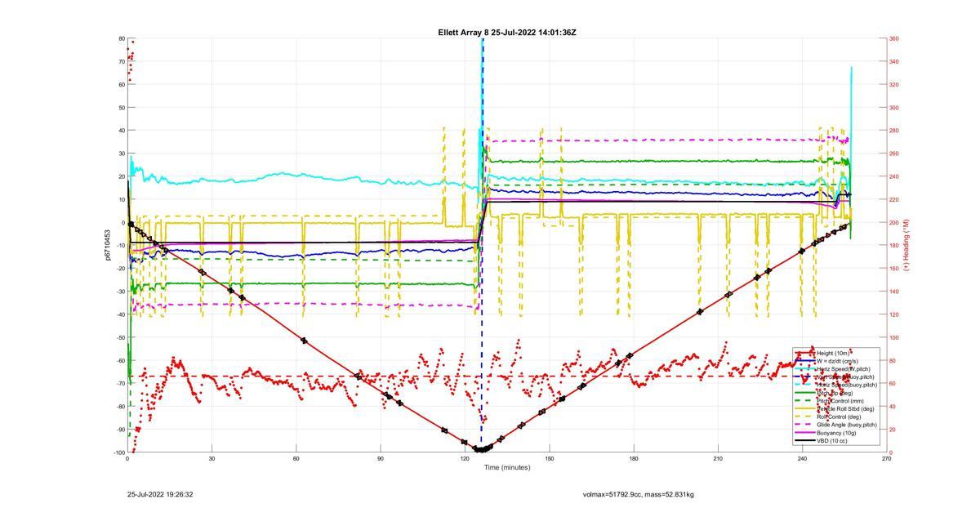
Task: Select legend entry 'Buoyancy (10g)'
Action: [836, 433]
